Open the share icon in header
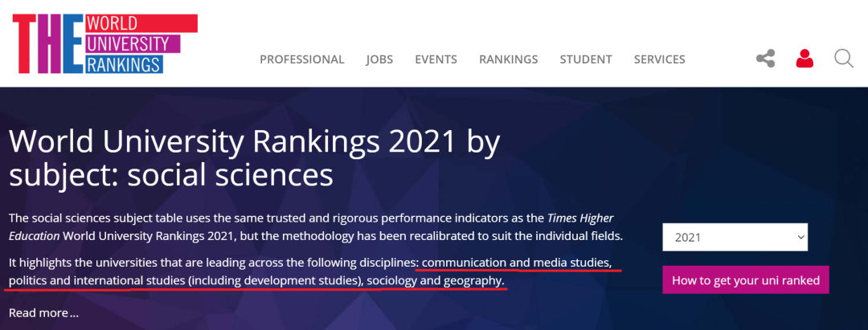 [x=766, y=59]
